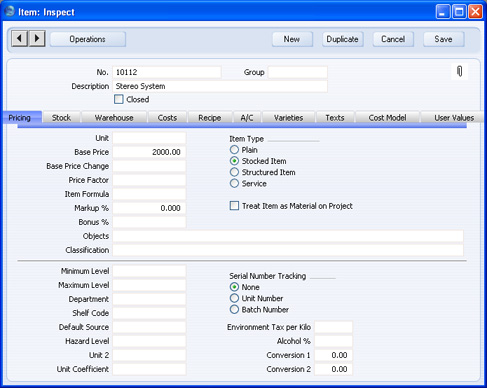Open the A/C tab
The height and width of the screenshot is (388, 487).
tap(247, 118)
